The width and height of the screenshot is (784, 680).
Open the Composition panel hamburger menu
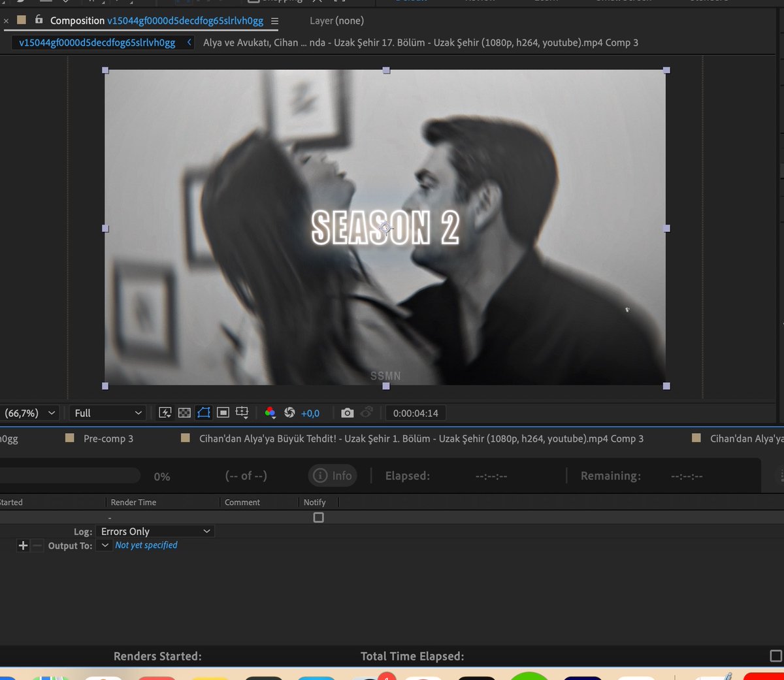click(274, 21)
